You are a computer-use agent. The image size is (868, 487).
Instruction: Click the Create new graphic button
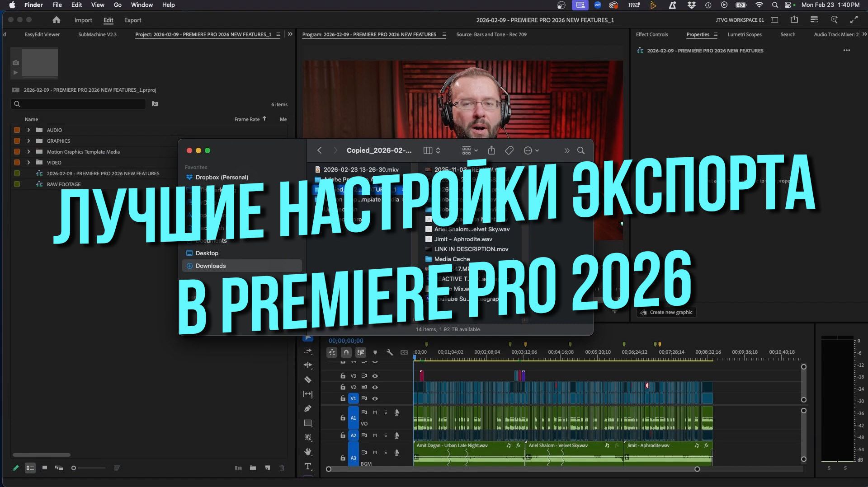coord(666,312)
